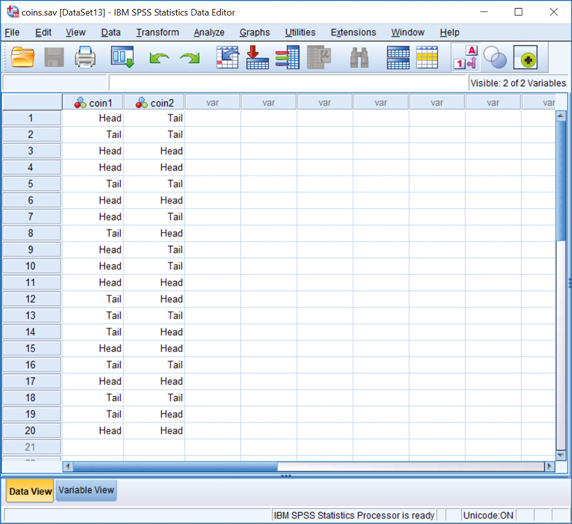
Task: Select the row 1 header
Action: pyautogui.click(x=31, y=118)
